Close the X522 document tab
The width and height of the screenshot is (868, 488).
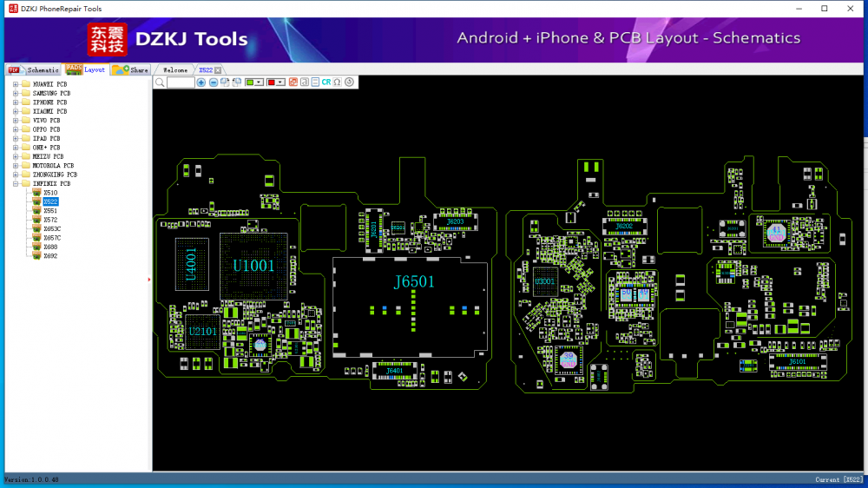pos(218,69)
